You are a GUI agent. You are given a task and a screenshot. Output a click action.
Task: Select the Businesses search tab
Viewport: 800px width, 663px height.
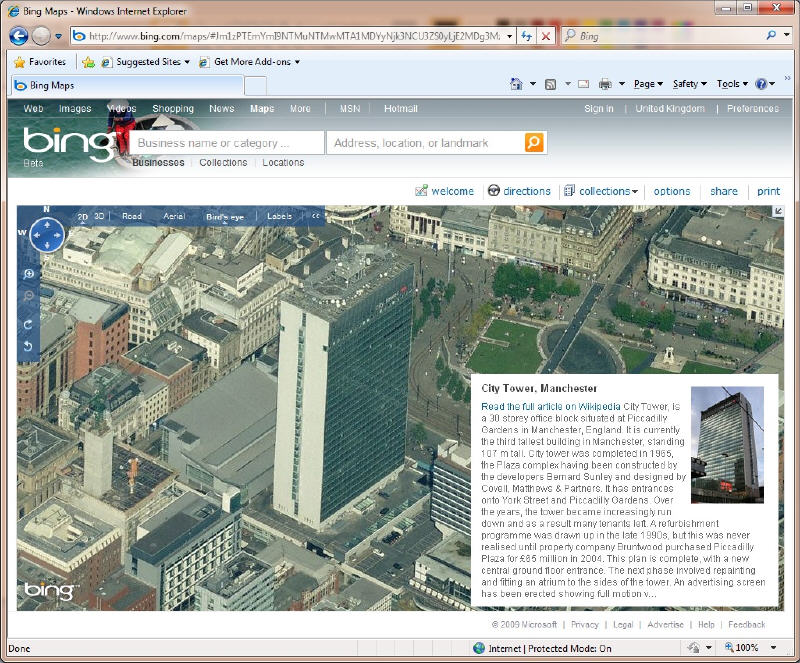click(158, 163)
